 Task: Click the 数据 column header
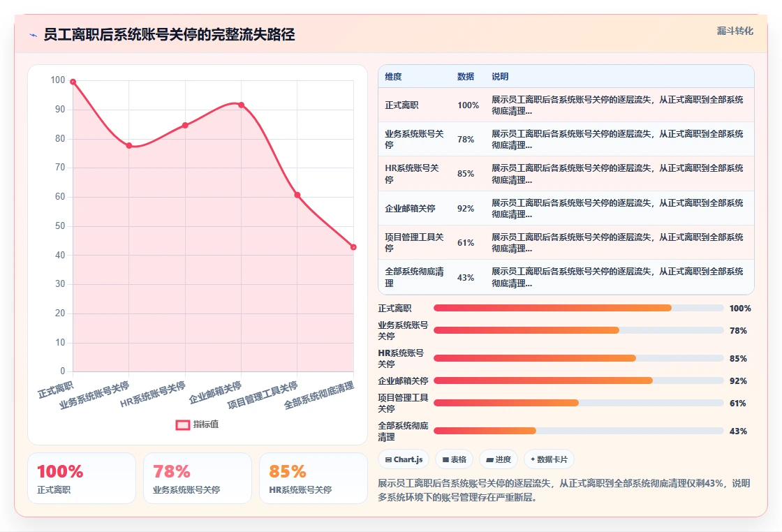click(x=465, y=76)
